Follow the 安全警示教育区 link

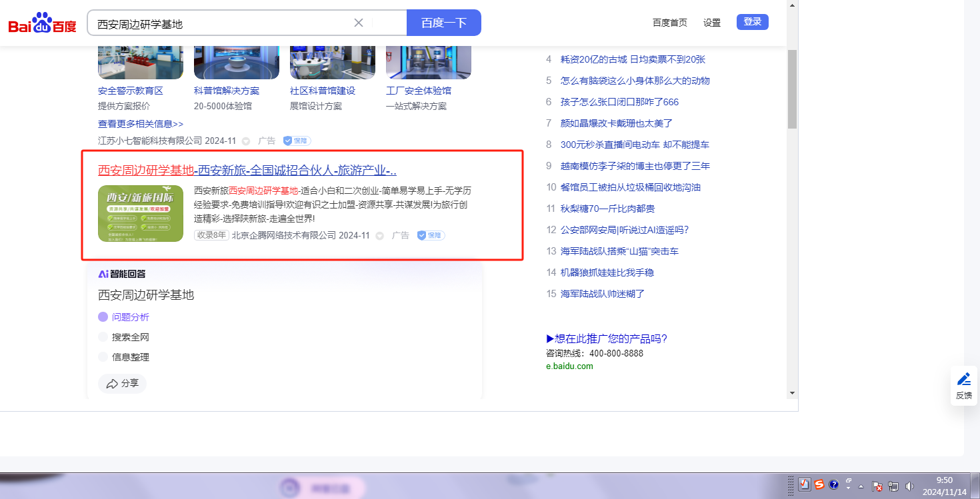tap(131, 91)
